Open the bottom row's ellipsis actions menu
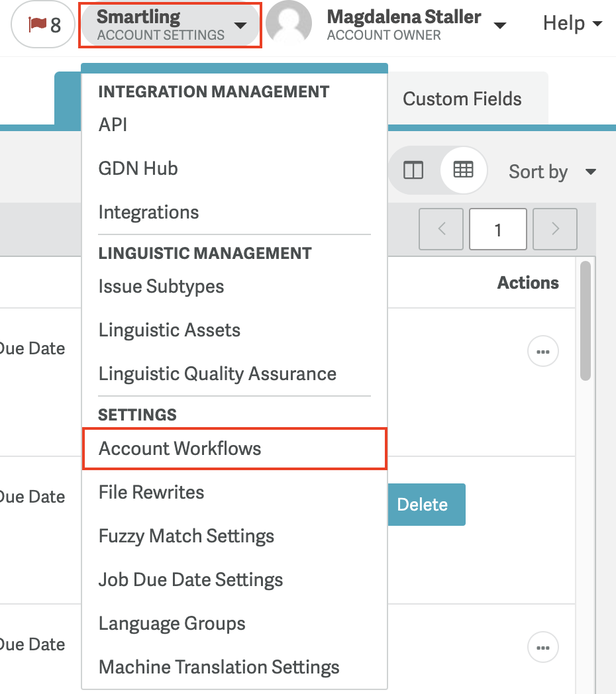Viewport: 616px width, 694px height. pos(543,646)
